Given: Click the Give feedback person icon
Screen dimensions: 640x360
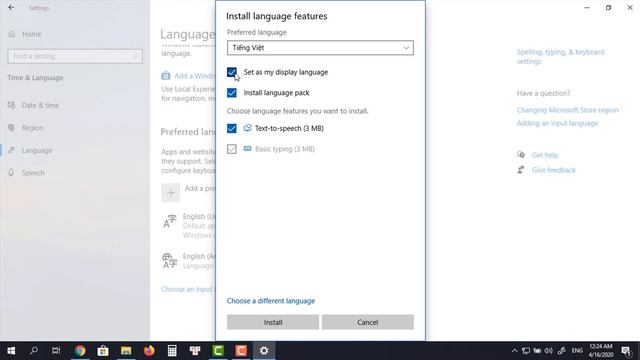Looking at the screenshot, I should tap(521, 169).
